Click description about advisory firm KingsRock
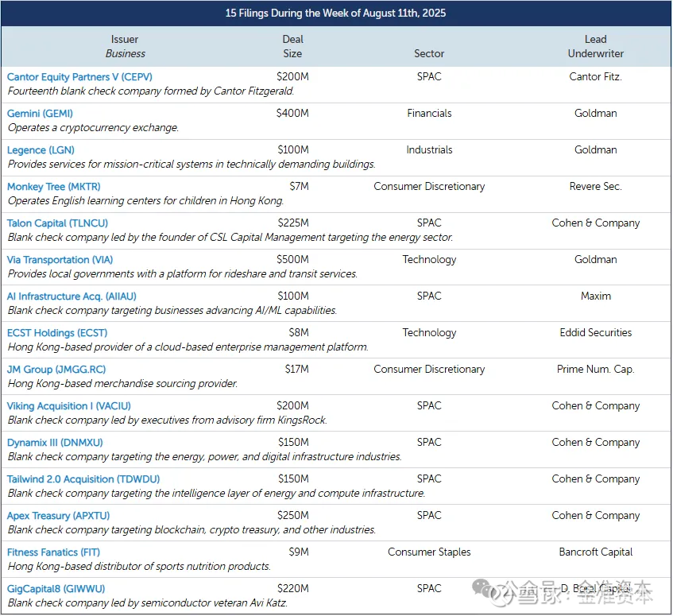 tap(168, 420)
